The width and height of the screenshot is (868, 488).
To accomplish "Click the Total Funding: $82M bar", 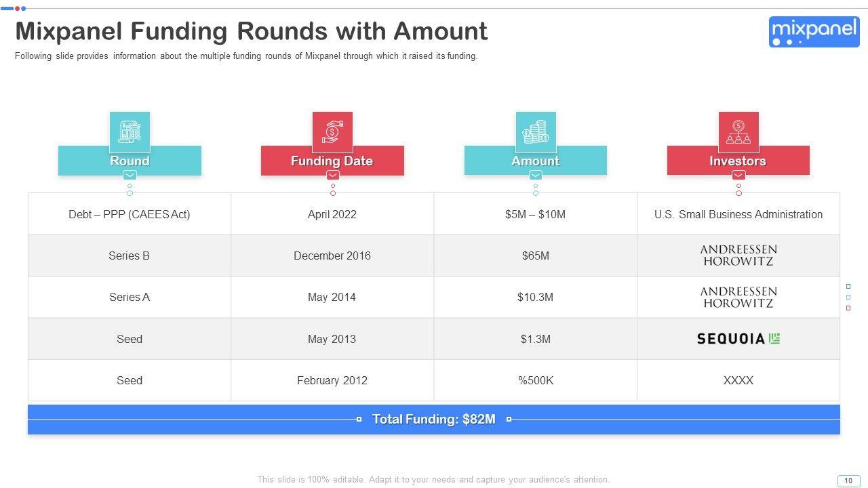I will pyautogui.click(x=434, y=420).
